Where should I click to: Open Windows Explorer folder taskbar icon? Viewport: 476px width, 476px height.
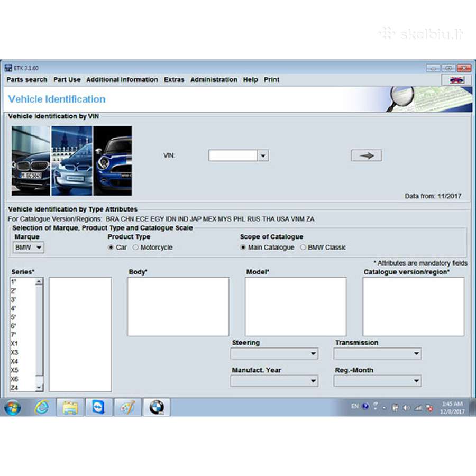click(x=70, y=407)
